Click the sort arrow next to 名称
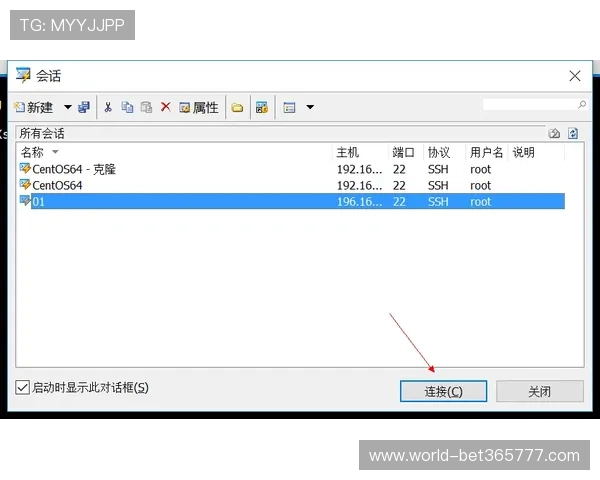The width and height of the screenshot is (600, 480). [55, 152]
